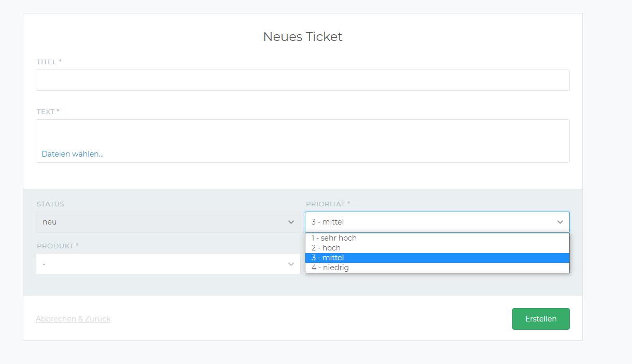The height and width of the screenshot is (364, 632).
Task: Click into the Titel input field
Action: (302, 80)
